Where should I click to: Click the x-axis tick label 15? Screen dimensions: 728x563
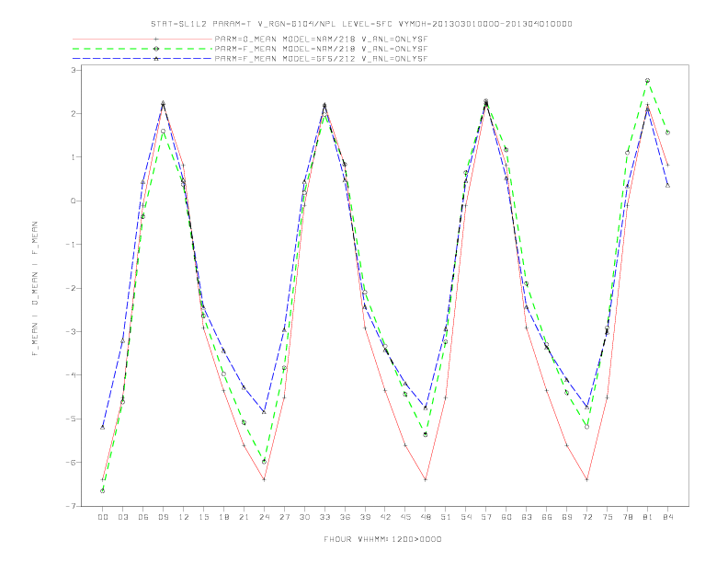[203, 517]
